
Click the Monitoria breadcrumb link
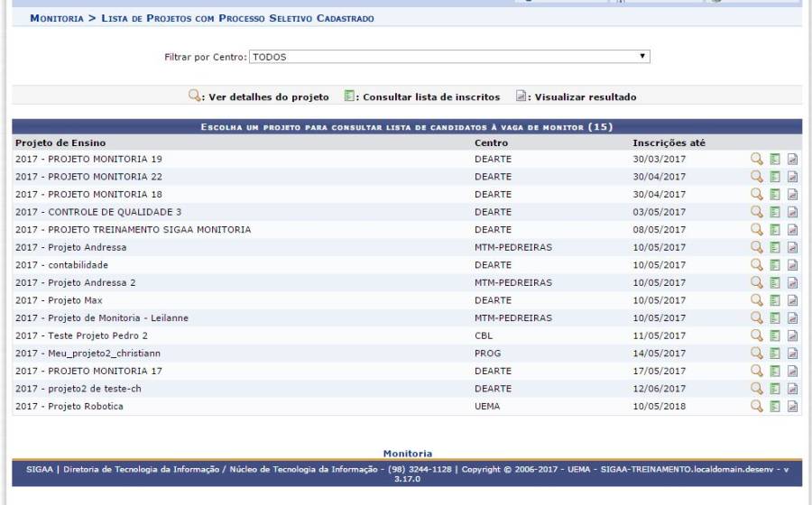click(x=58, y=18)
